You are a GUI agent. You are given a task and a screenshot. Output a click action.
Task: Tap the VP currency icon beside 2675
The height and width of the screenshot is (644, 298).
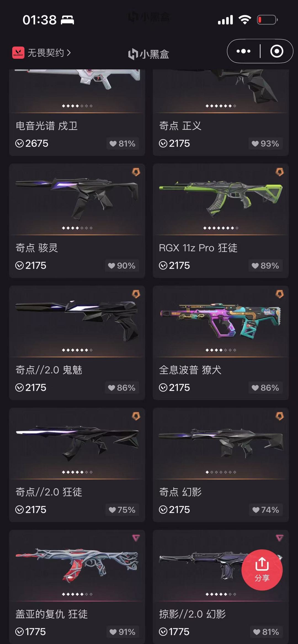coord(19,143)
